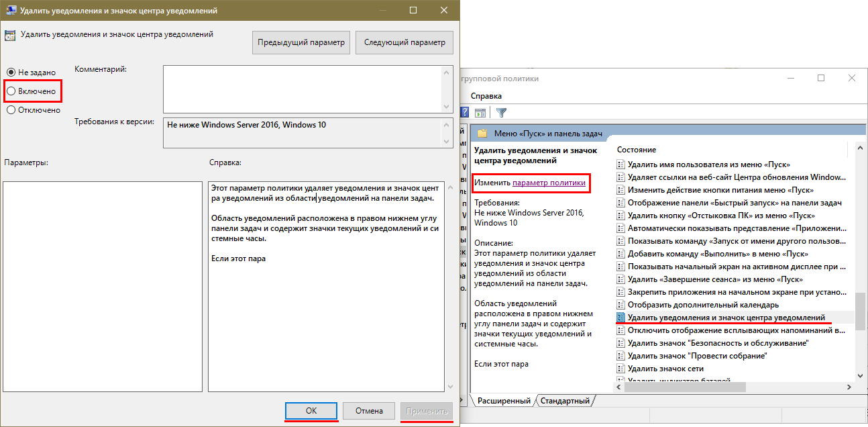Click «Следующий параметр» button
The image size is (868, 427).
[x=404, y=42]
